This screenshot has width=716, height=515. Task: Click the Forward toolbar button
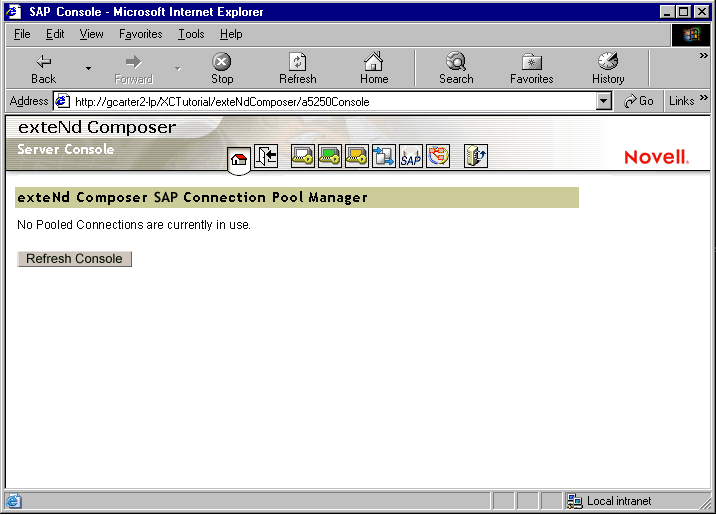click(133, 69)
